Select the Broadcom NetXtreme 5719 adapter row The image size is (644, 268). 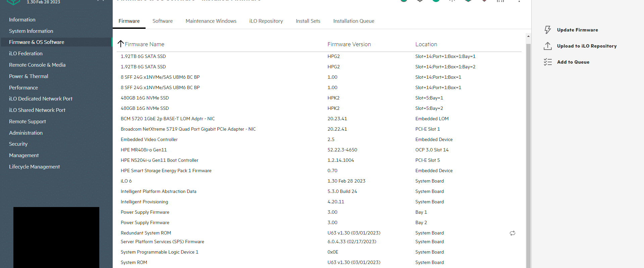319,129
